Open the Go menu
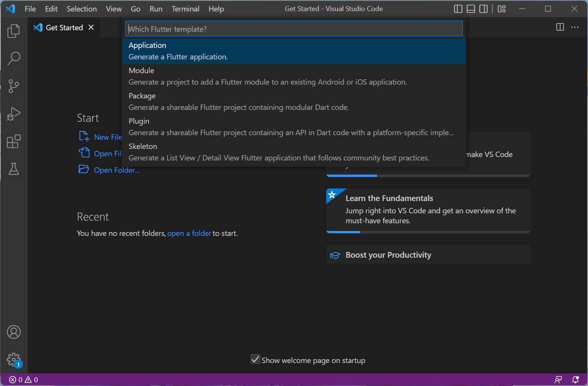The width and height of the screenshot is (588, 386). 136,9
